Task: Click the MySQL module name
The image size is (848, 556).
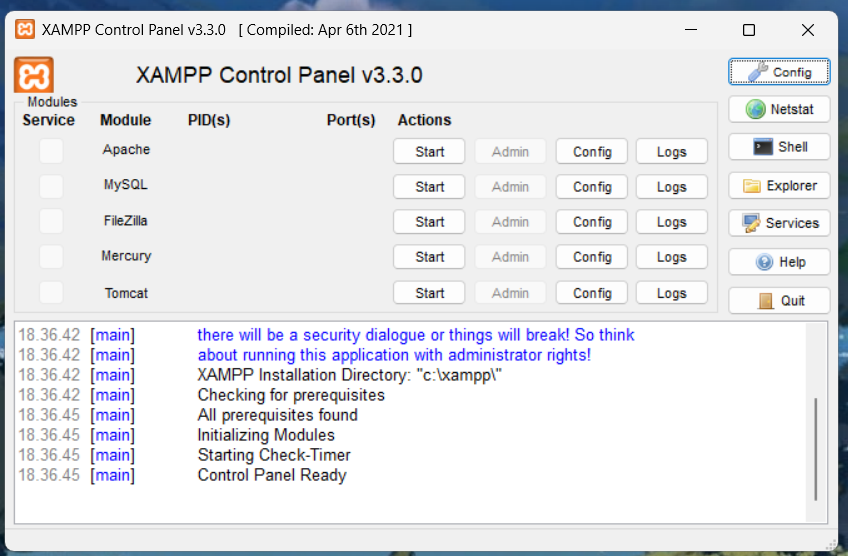Action: [125, 184]
